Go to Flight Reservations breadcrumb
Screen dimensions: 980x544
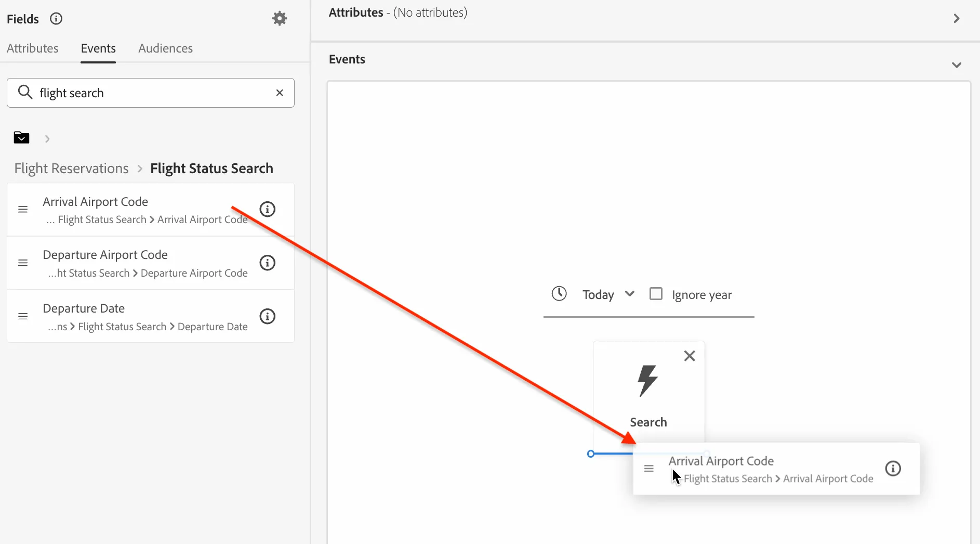72,169
